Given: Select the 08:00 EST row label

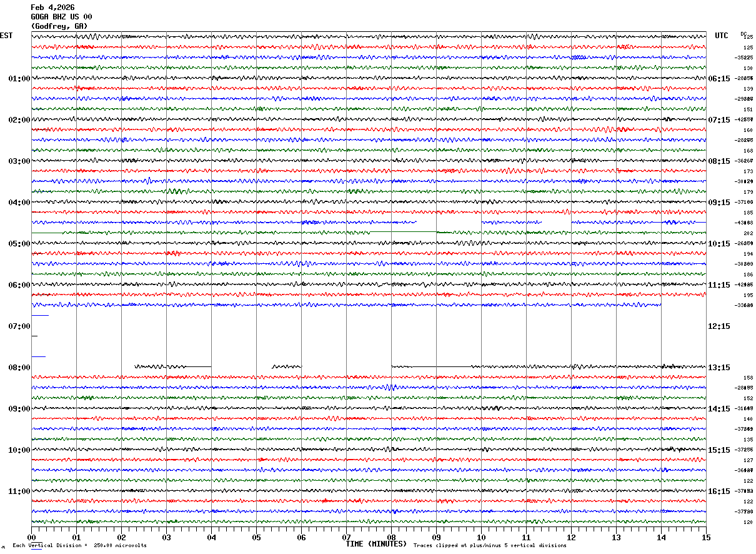Looking at the screenshot, I should [19, 368].
